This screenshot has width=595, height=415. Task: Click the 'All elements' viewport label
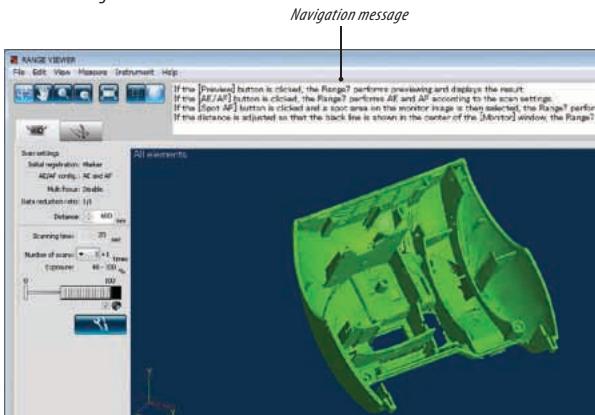tap(160, 155)
